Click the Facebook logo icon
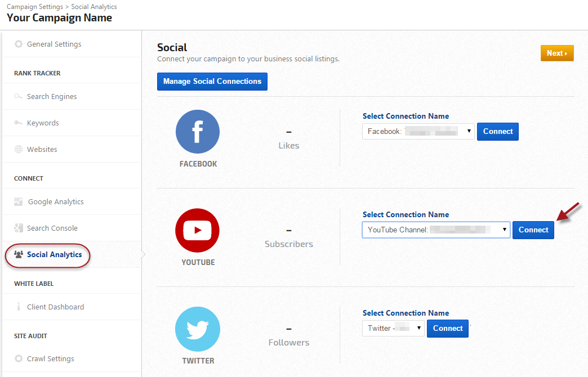588x377 pixels. coord(198,132)
